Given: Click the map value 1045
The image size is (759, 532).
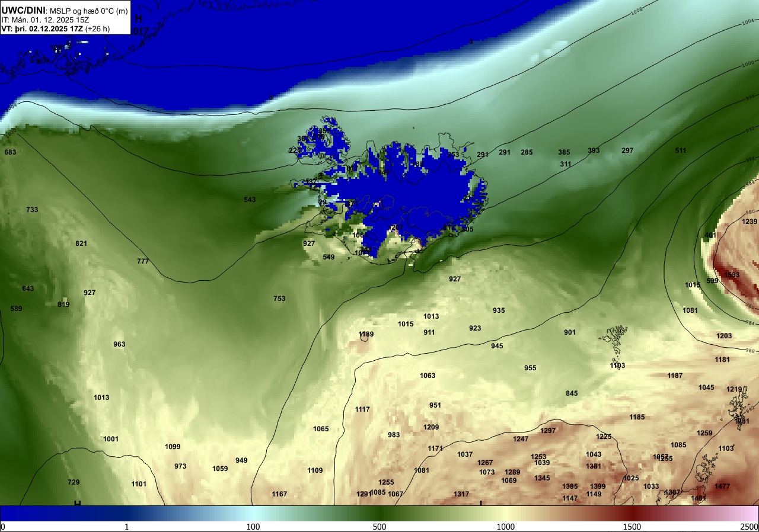Looking at the screenshot, I should pyautogui.click(x=706, y=387).
